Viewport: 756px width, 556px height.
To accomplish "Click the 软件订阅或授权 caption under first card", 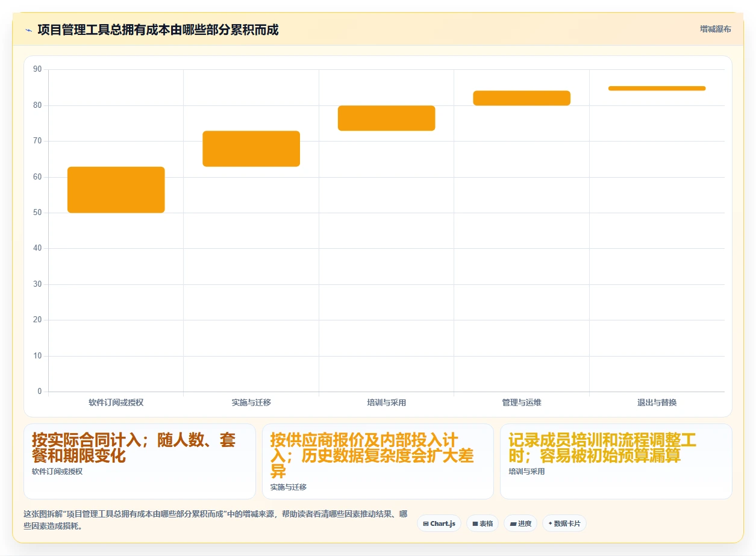I will click(x=57, y=472).
